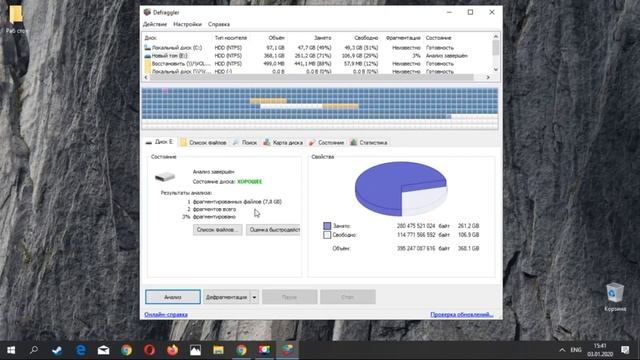
Task: Open the colorful app icon left of Defraggler on taskbar
Action: pos(264,350)
